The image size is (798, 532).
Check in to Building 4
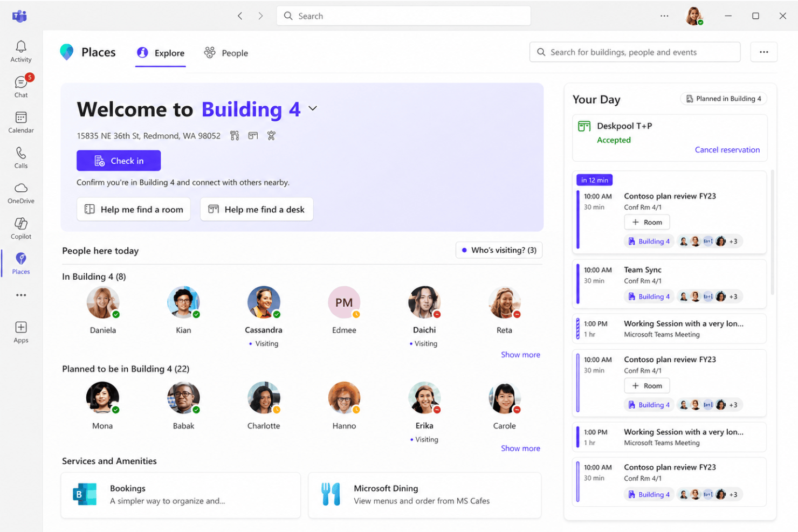pyautogui.click(x=119, y=161)
